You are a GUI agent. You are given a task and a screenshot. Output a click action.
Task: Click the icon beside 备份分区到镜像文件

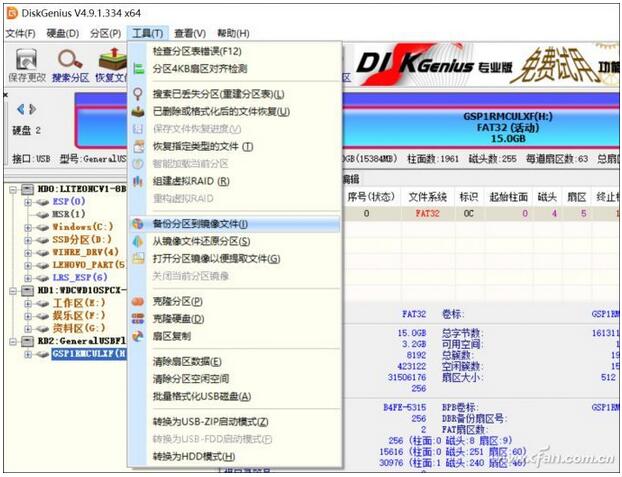coord(138,224)
